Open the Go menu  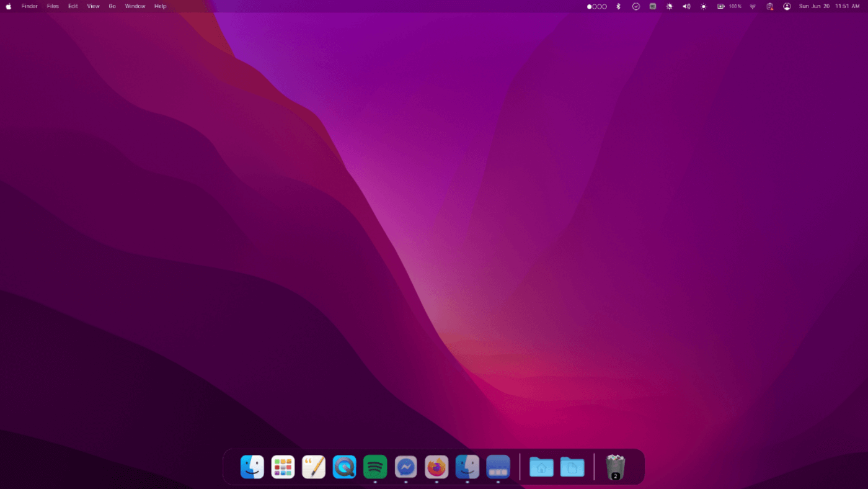coord(112,6)
